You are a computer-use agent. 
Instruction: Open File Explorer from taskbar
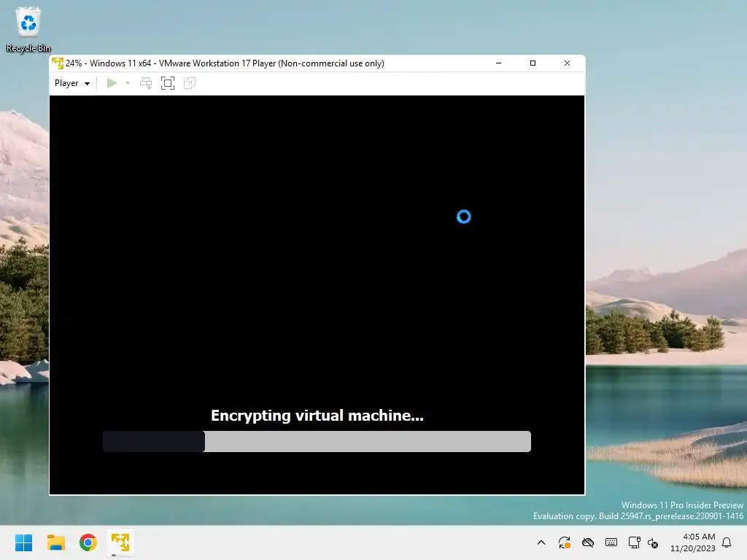[55, 542]
